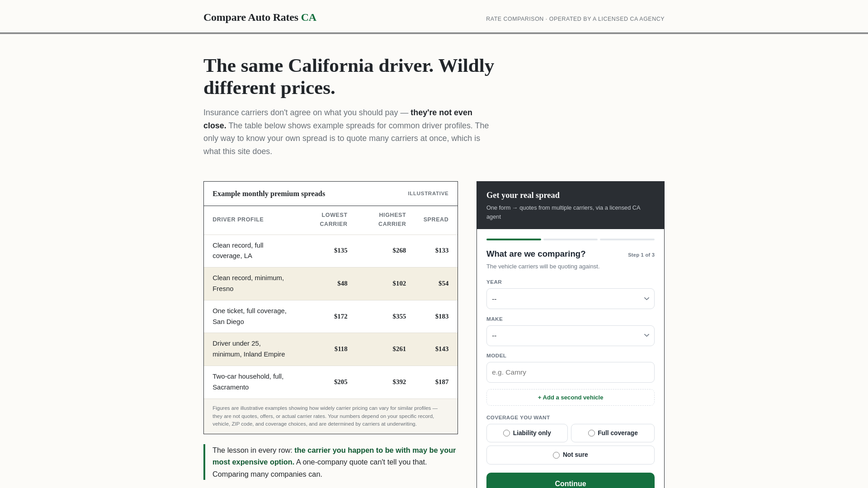The width and height of the screenshot is (868, 488).
Task: Click the green Continue button
Action: coord(570,481)
